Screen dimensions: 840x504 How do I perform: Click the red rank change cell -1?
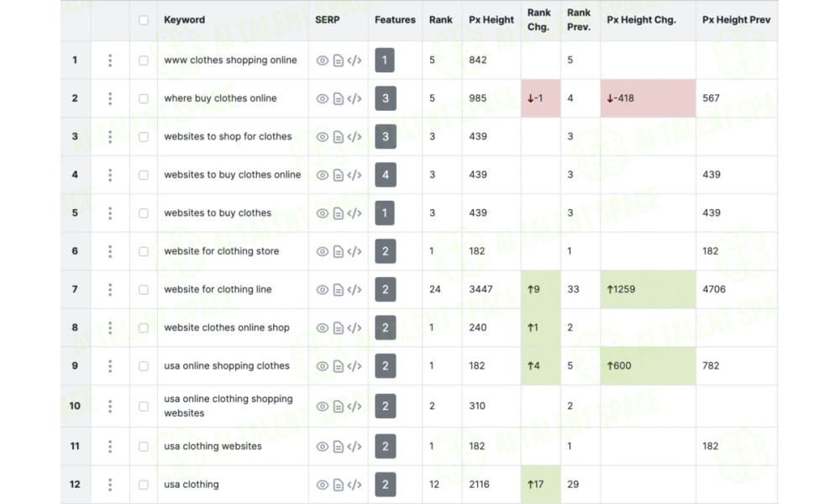coord(540,98)
